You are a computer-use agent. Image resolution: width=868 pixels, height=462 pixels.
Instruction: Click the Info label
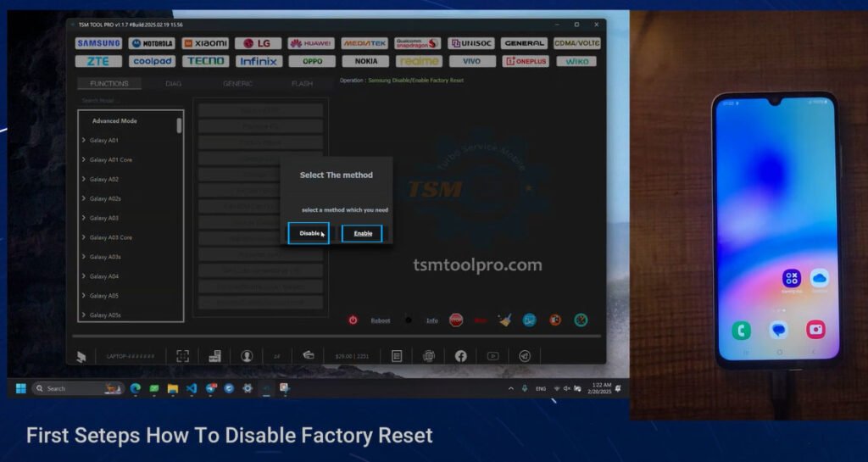(x=431, y=320)
